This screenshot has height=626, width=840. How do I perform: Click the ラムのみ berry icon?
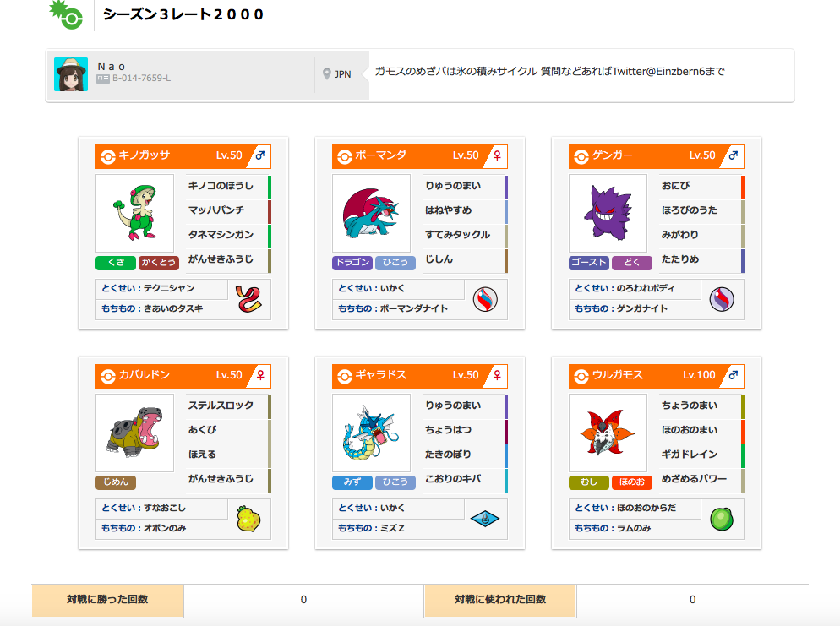tap(722, 519)
